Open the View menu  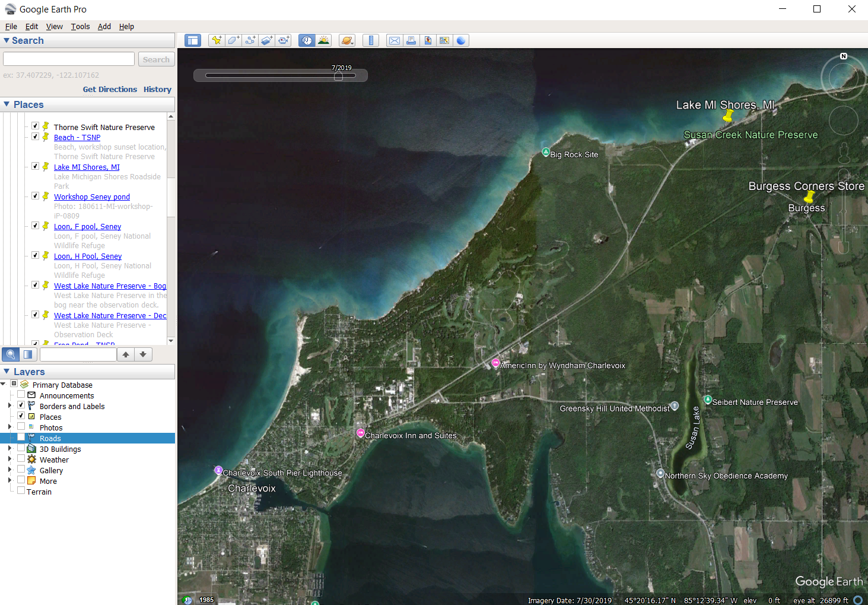(55, 27)
